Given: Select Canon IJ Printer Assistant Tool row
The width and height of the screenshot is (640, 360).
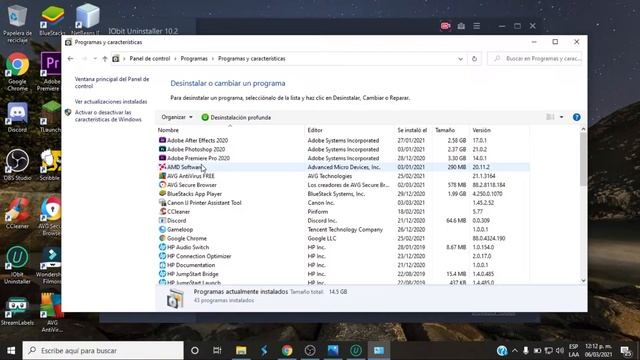Looking at the screenshot, I should (343, 203).
